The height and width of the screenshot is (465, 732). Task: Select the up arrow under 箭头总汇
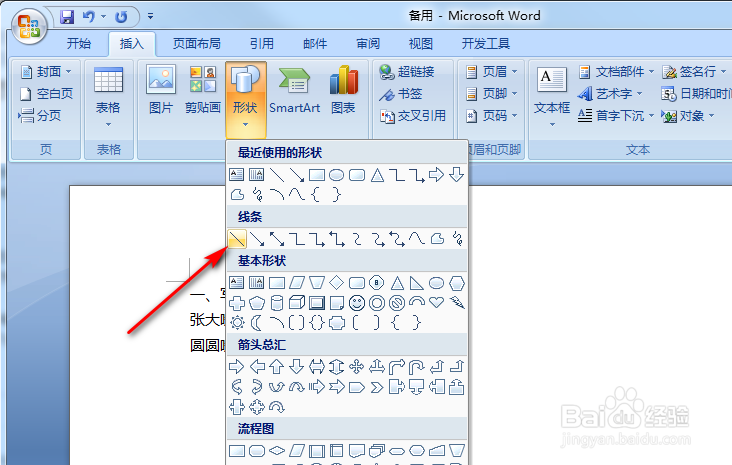coord(277,367)
